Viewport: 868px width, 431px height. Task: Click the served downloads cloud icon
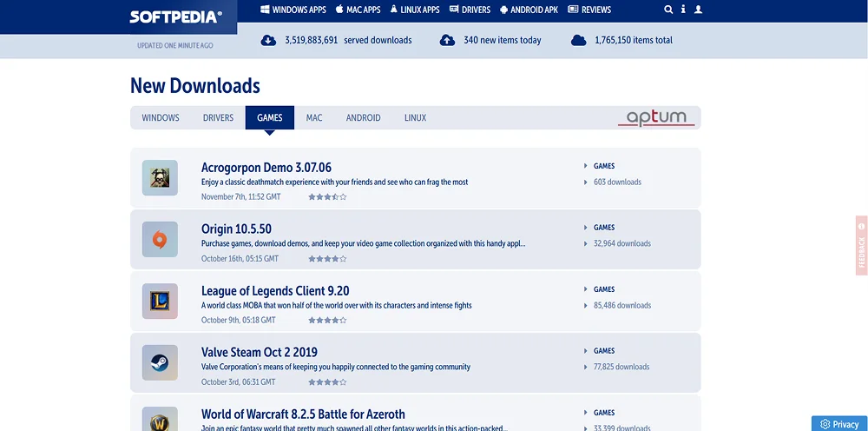click(268, 41)
